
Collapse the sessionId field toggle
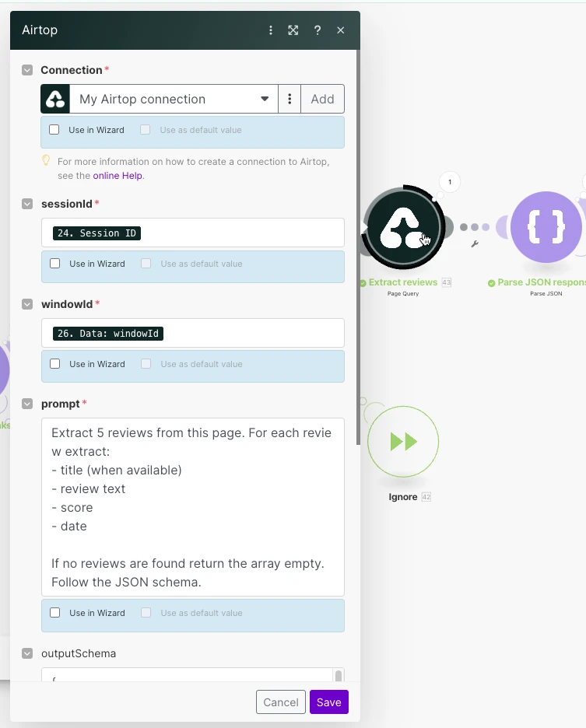point(27,204)
